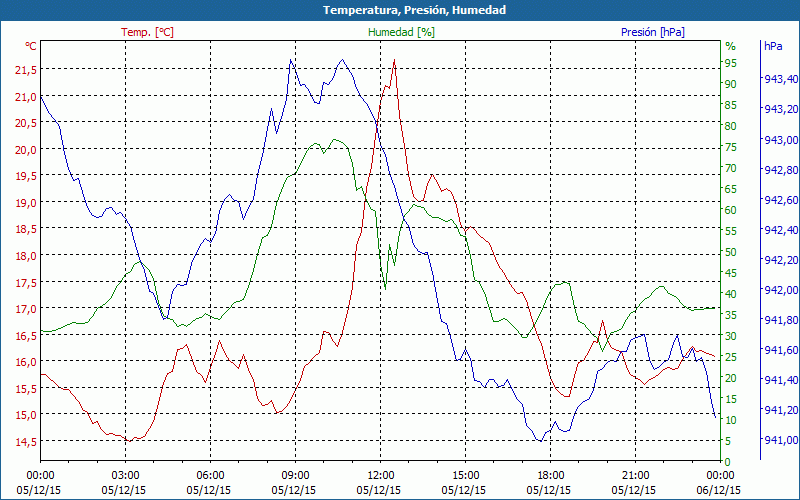
Task: Click humidity axis value '75'
Action: [x=731, y=147]
